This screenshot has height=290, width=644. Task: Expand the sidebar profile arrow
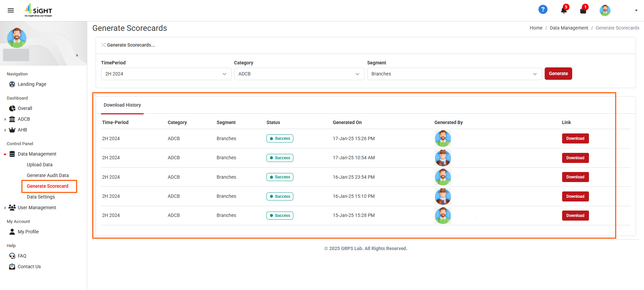[77, 55]
